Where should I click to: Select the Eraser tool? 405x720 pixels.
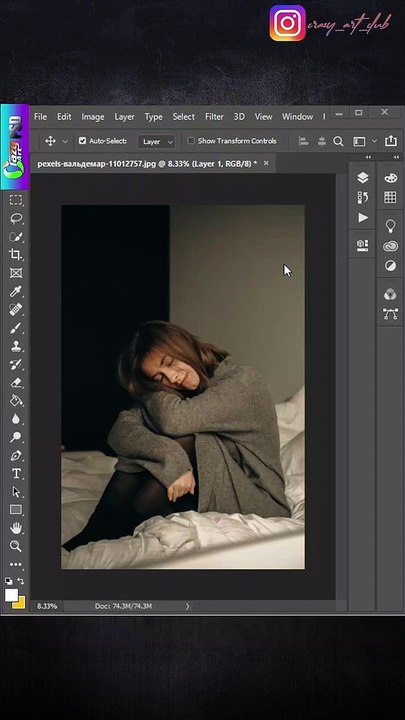[x=16, y=382]
